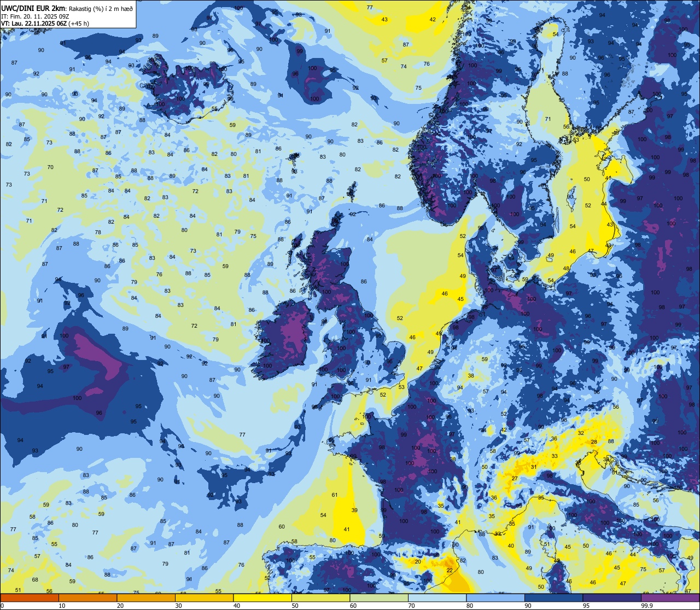
Task: Click the value '39' in the Bay of Biscay
Action: [x=354, y=510]
